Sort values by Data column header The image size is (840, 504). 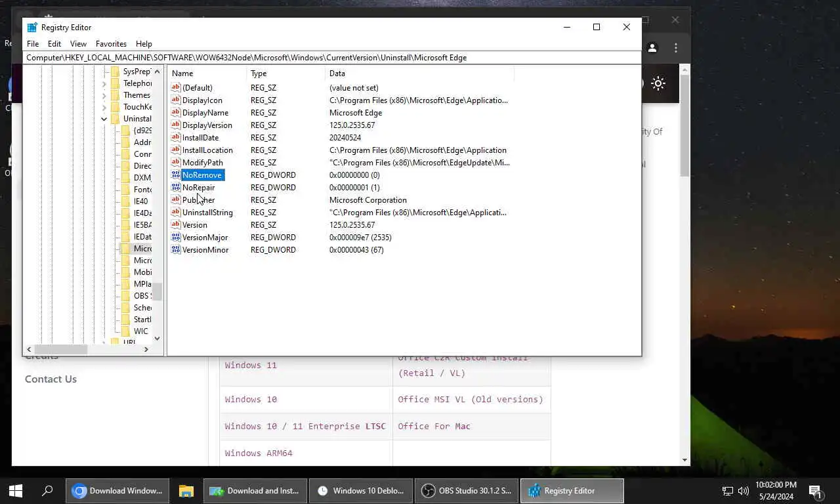pos(419,73)
